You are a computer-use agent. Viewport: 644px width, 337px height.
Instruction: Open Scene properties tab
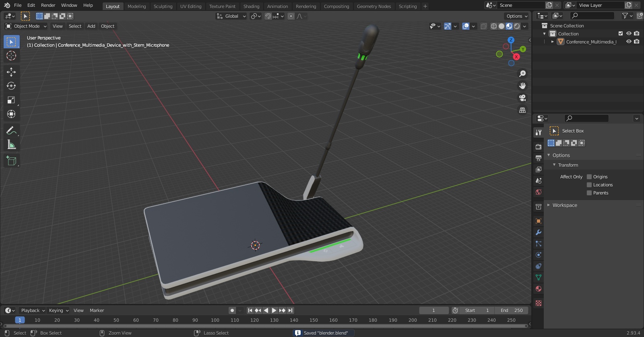coord(539,181)
